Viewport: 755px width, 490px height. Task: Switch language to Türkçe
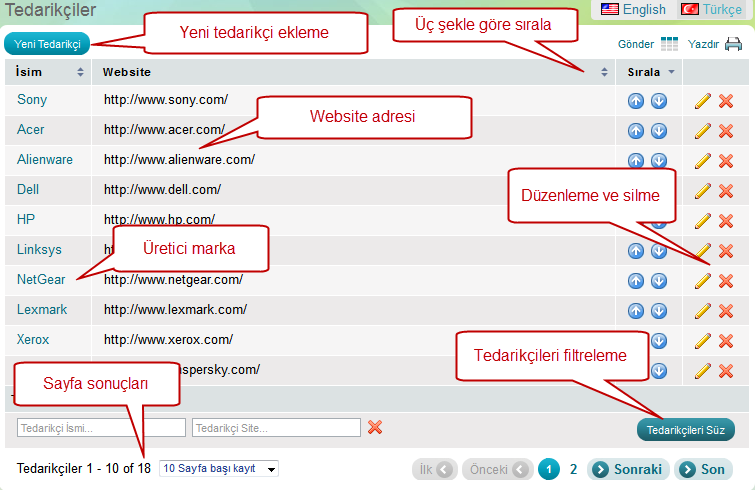coord(715,9)
